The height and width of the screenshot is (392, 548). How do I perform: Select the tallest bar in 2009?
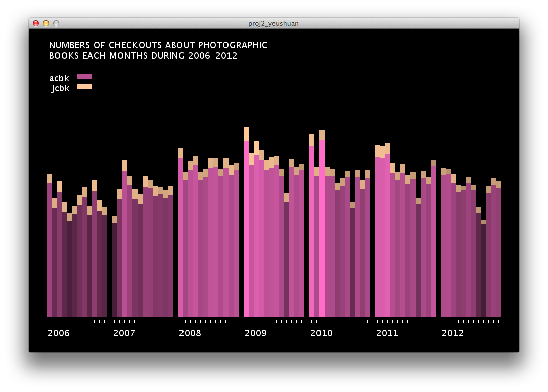click(x=246, y=227)
